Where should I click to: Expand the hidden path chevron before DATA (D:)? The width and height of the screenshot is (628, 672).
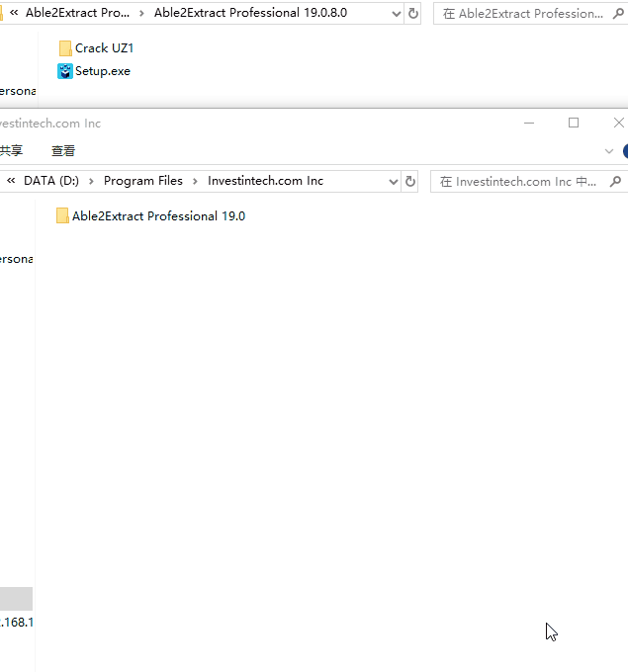click(x=11, y=182)
